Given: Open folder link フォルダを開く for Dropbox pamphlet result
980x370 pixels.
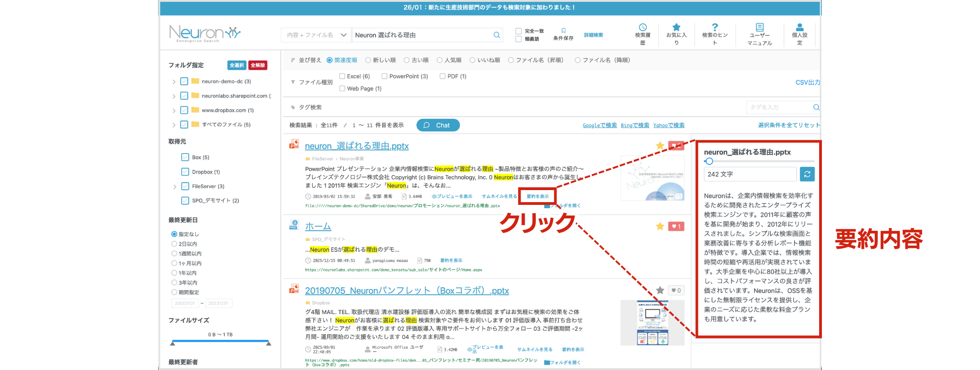Looking at the screenshot, I should point(562,363).
